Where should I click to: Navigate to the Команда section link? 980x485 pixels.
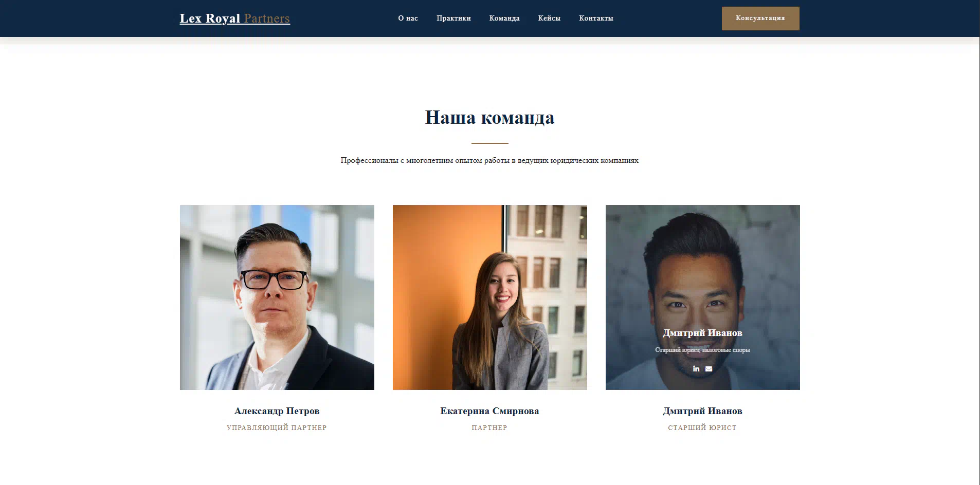504,18
